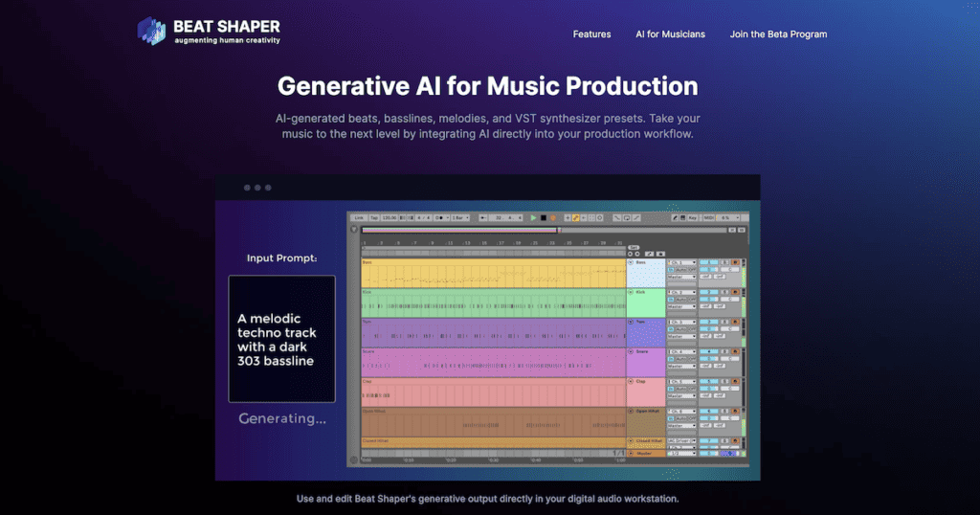Click the BEAT SHAPER brand name text

(226, 26)
